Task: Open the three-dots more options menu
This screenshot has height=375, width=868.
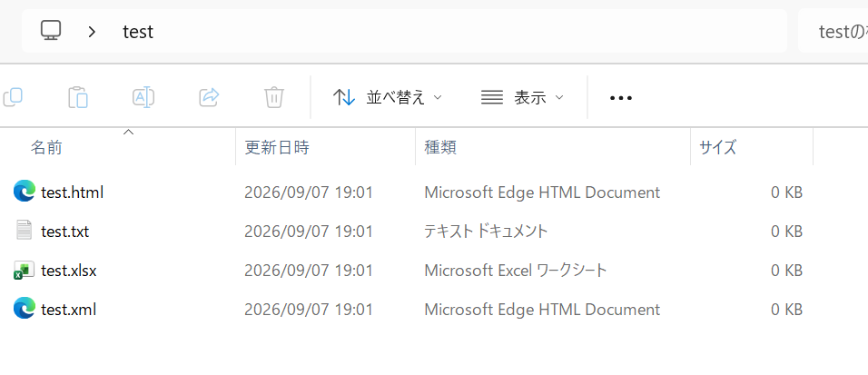Action: (x=620, y=97)
